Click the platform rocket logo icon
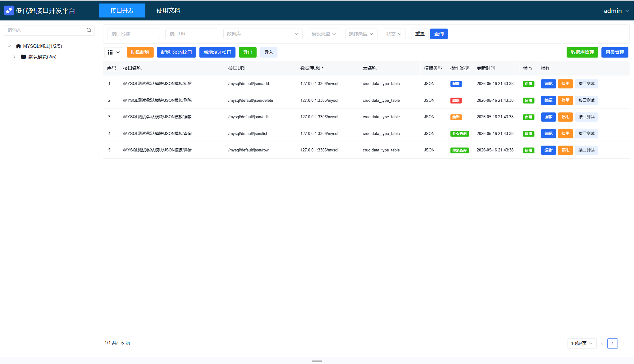Viewport: 634px width, 364px height. tap(9, 11)
